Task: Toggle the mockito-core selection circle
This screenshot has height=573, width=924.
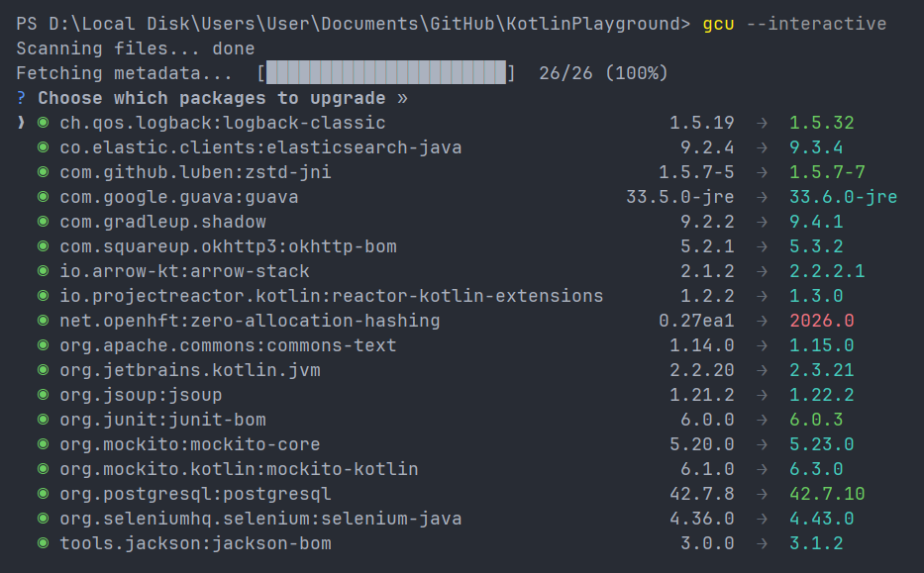Action: click(x=43, y=444)
